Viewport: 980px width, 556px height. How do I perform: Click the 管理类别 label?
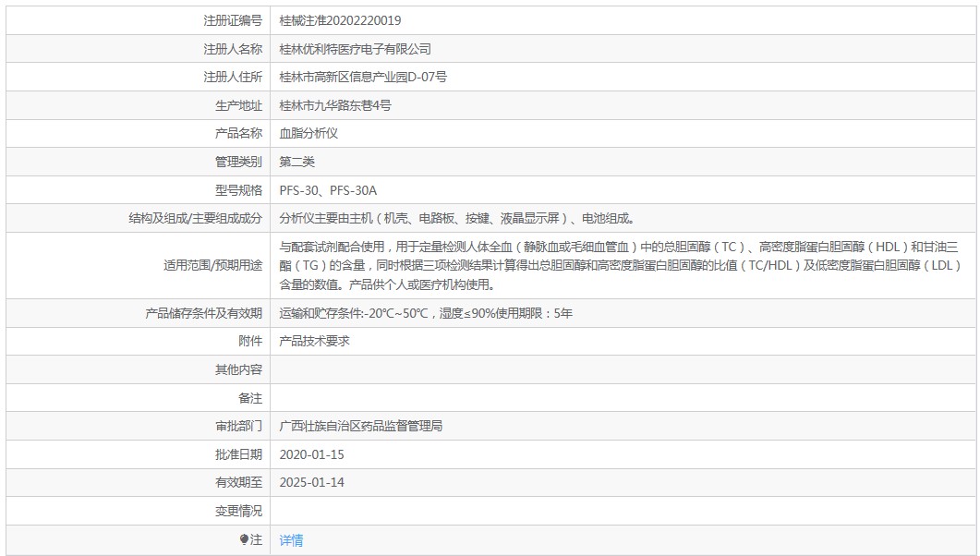[238, 162]
